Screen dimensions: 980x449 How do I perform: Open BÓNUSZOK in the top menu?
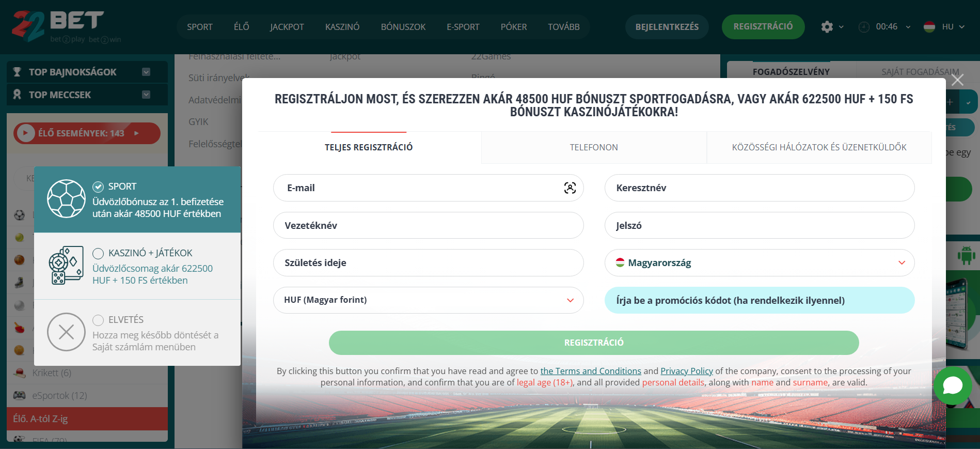(403, 27)
